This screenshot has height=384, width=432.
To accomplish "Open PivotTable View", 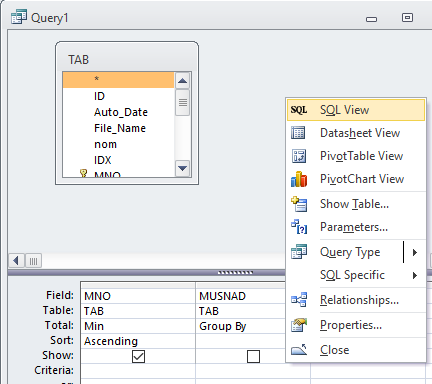I will point(356,156).
